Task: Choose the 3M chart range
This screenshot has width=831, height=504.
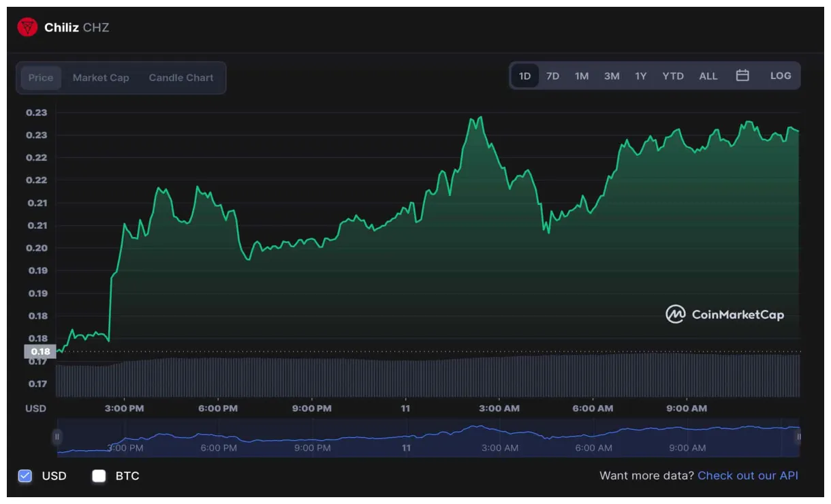Action: tap(610, 76)
